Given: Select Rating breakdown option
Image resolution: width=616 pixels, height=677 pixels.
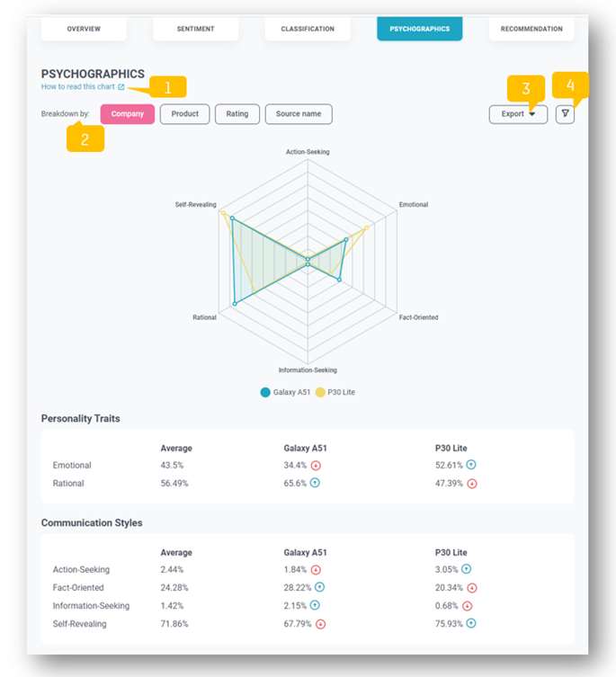Looking at the screenshot, I should (237, 114).
